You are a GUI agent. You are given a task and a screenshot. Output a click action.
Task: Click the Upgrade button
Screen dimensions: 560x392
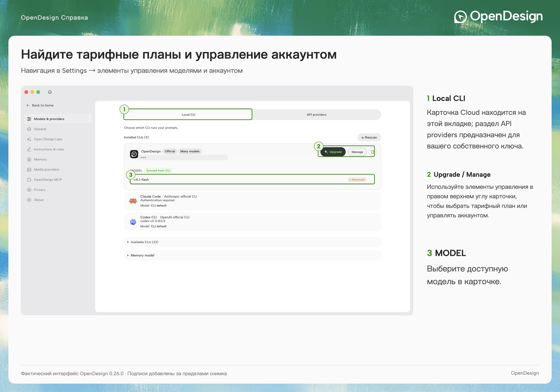(333, 152)
